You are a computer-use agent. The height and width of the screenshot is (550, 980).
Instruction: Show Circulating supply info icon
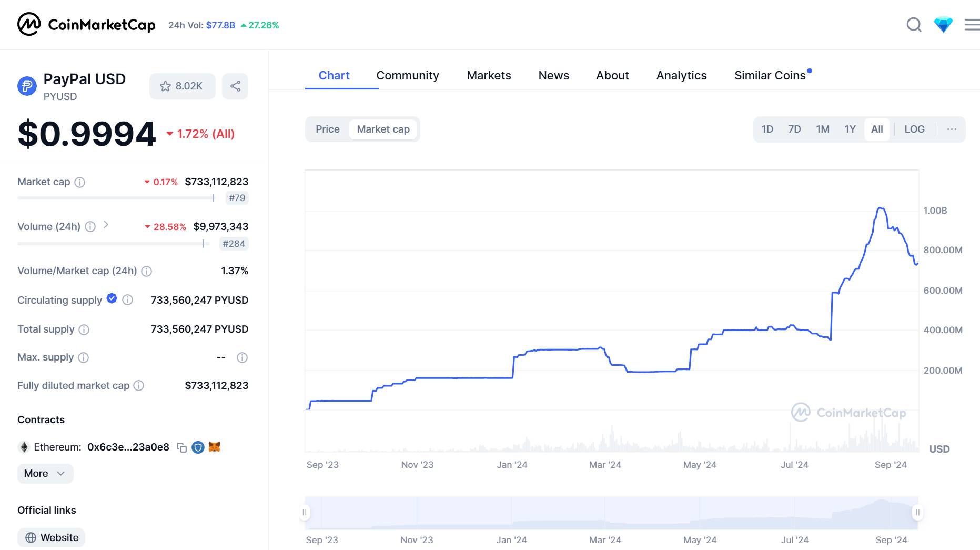click(x=127, y=300)
